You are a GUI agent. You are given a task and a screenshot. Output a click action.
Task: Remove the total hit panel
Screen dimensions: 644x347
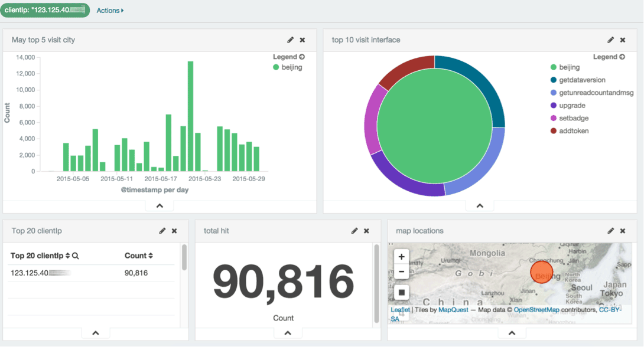[366, 231]
